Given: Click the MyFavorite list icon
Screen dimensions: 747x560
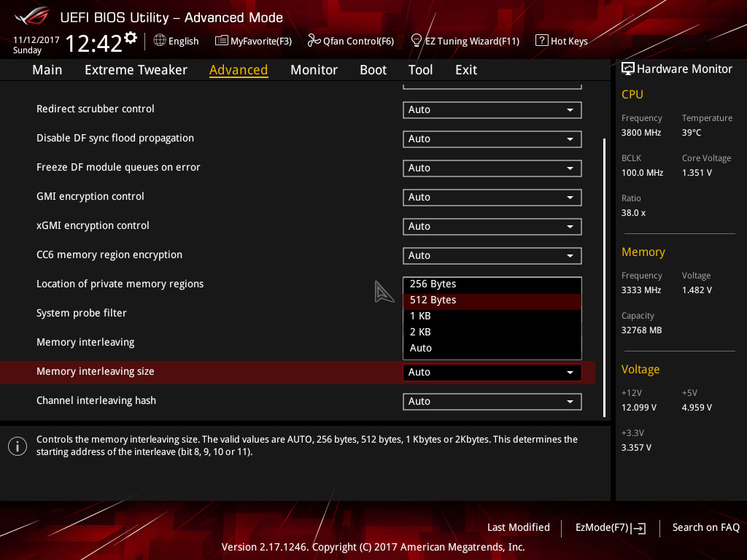Looking at the screenshot, I should coord(222,41).
